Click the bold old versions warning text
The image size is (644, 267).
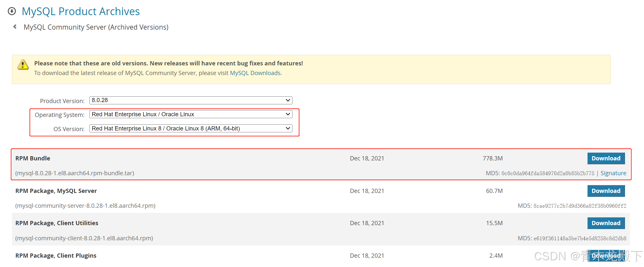click(x=169, y=63)
